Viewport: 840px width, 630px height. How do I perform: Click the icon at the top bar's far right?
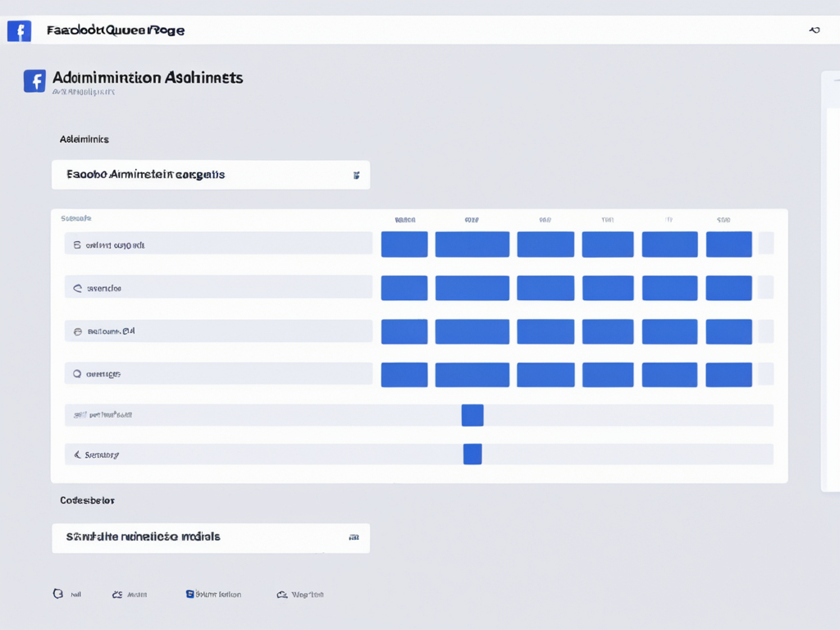point(814,30)
